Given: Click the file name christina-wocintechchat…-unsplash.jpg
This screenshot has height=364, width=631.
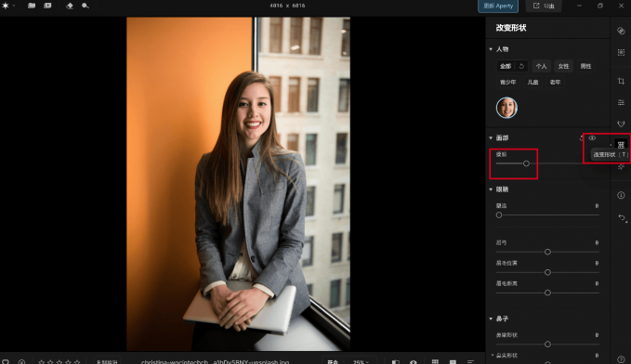Looking at the screenshot, I should click(215, 361).
